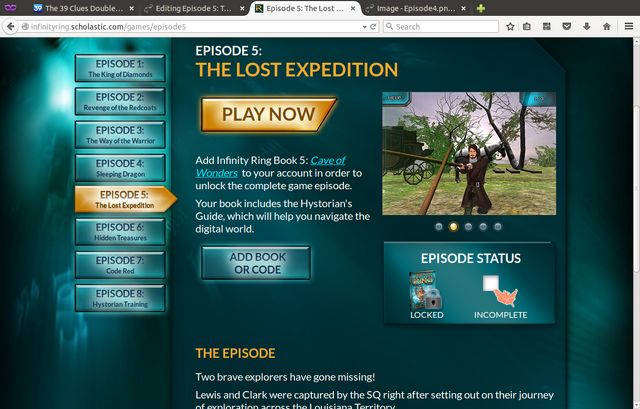This screenshot has height=409, width=640.
Task: Open the address bar history dropdown
Action: point(364,27)
